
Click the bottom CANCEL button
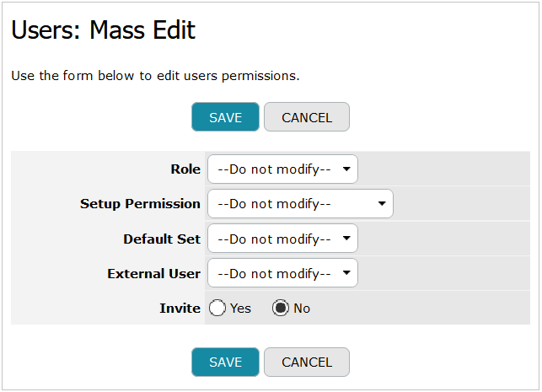[307, 362]
